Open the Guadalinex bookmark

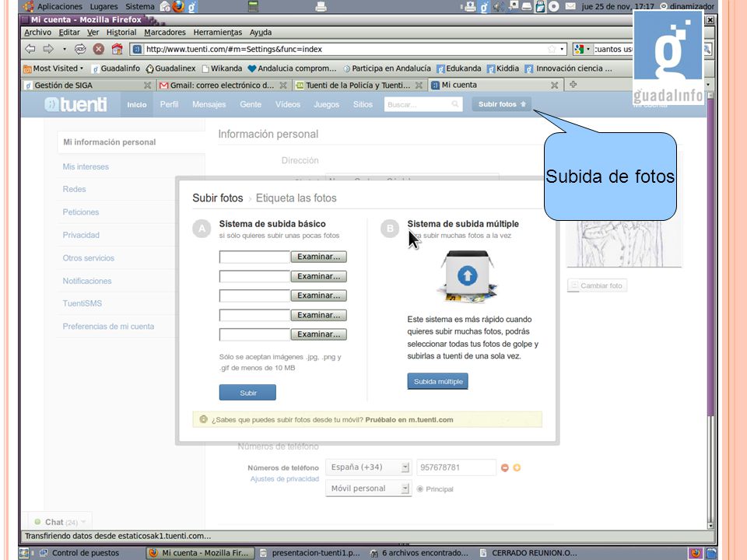tap(170, 68)
